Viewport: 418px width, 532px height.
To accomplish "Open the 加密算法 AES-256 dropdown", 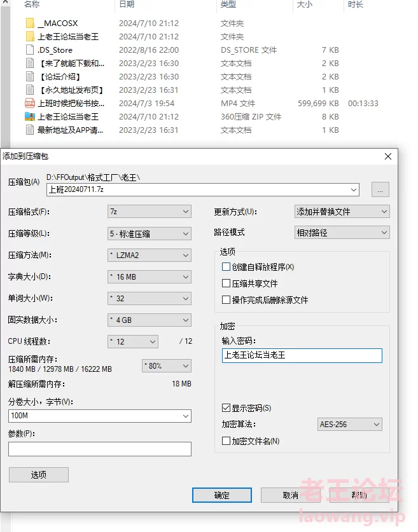I will [x=350, y=424].
